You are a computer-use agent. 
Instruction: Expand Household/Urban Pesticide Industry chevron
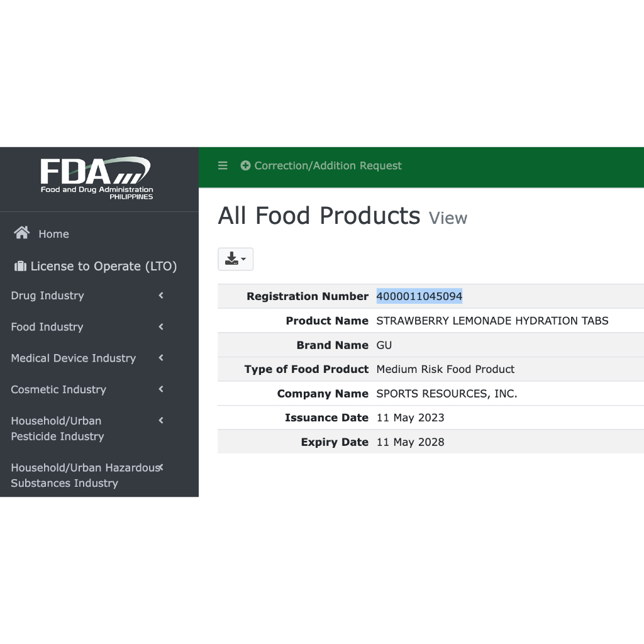pos(161,420)
